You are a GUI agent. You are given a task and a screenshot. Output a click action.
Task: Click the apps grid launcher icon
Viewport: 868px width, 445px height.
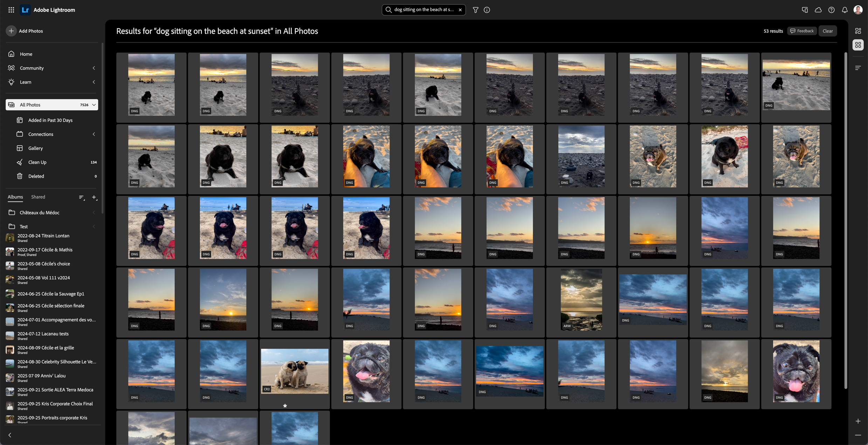coord(11,10)
